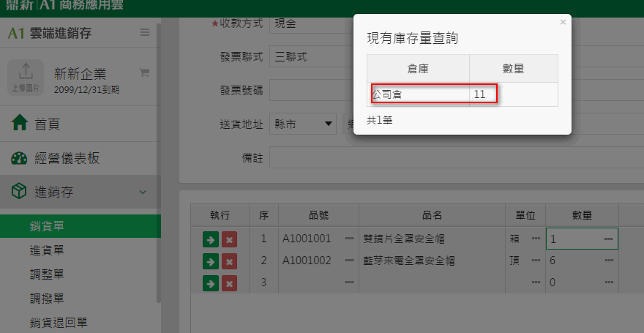The height and width of the screenshot is (333, 644).
Task: Open the 縣市 dropdown for delivery address
Action: (x=303, y=124)
